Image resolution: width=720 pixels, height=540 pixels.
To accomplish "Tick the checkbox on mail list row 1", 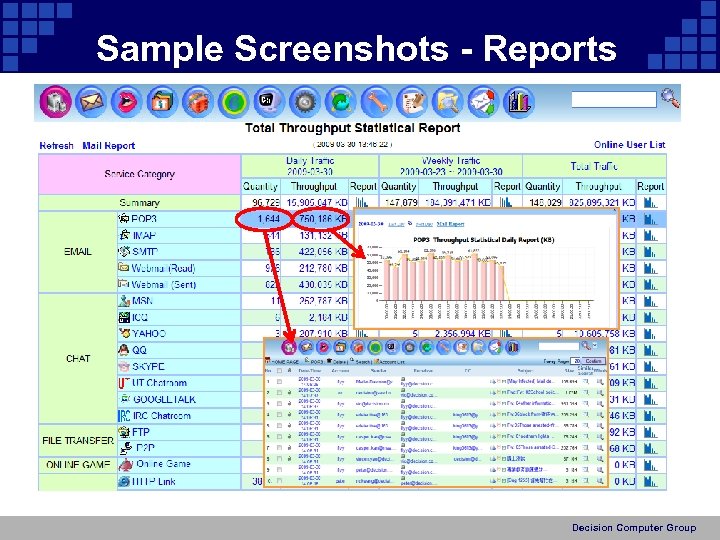I will pyautogui.click(x=279, y=382).
